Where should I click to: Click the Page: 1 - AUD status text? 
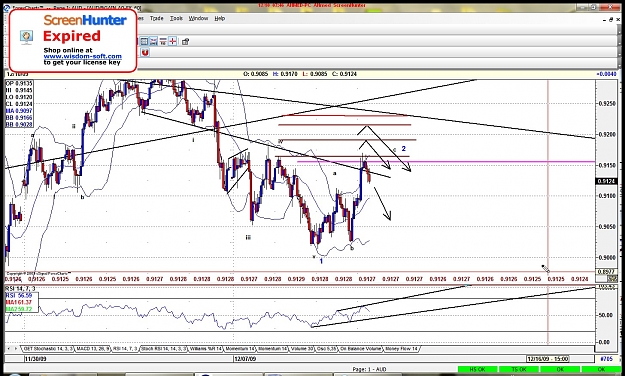coord(369,370)
